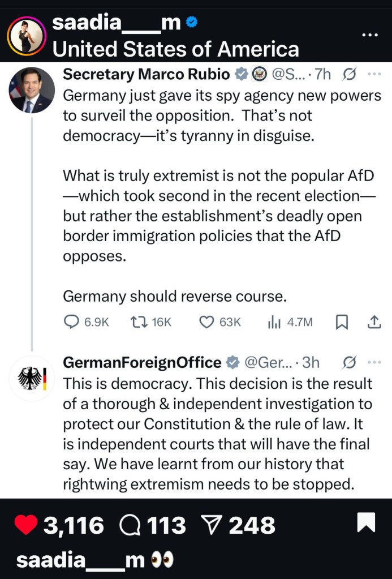This screenshot has height=579, width=392.
Task: Tap the views chart icon 4.7M
Action: (x=274, y=322)
